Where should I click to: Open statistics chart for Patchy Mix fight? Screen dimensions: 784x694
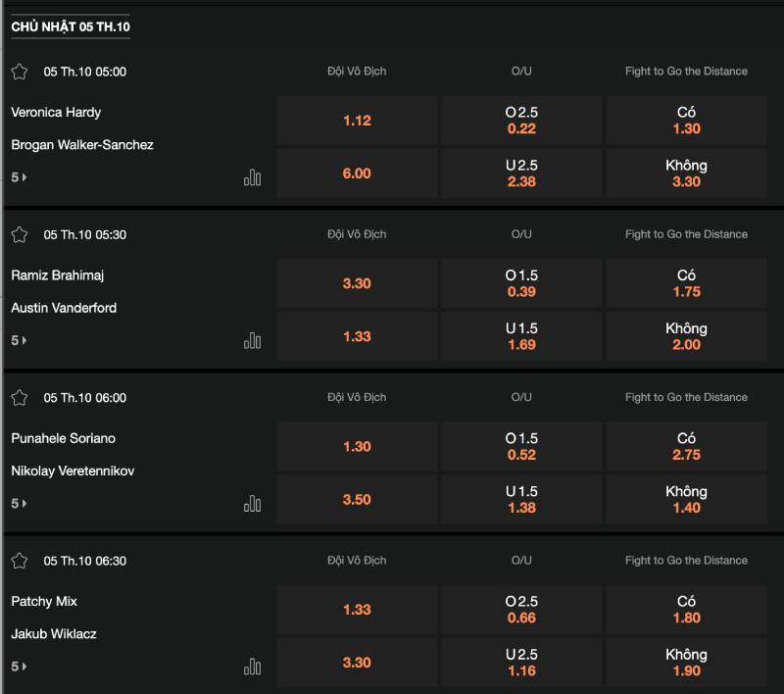[x=252, y=667]
